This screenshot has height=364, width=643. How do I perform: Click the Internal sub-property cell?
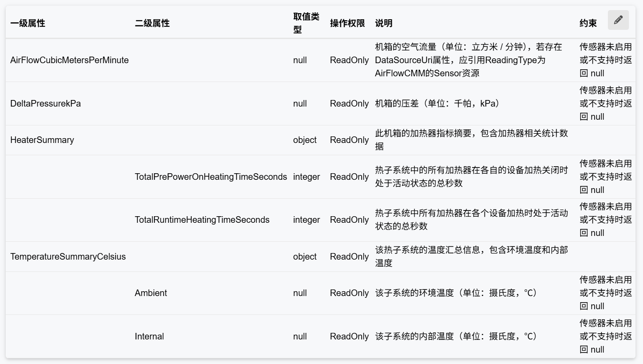149,336
